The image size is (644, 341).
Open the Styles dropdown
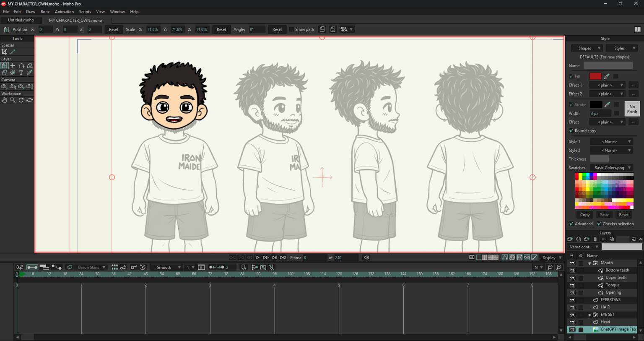click(623, 48)
